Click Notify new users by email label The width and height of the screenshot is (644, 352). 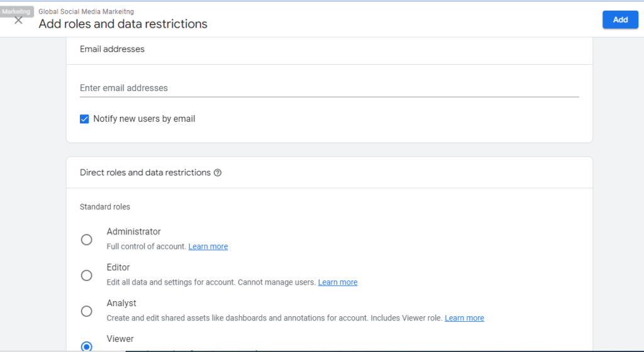144,119
